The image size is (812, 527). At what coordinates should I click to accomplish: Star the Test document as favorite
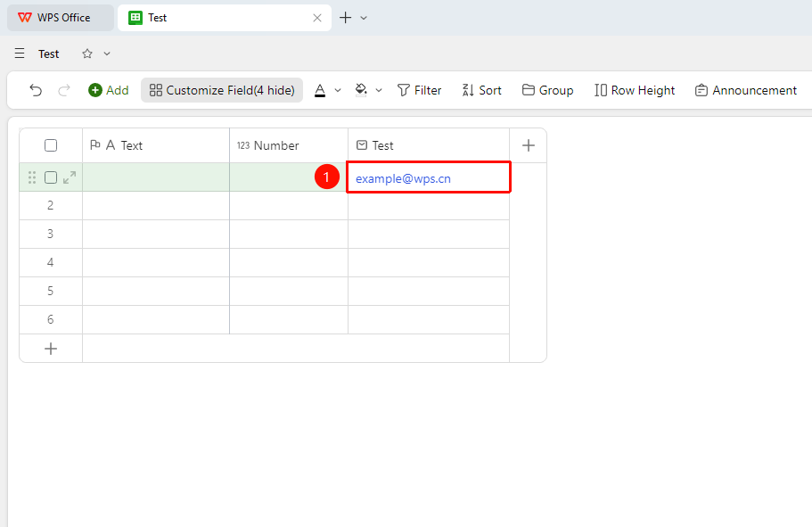coord(87,54)
